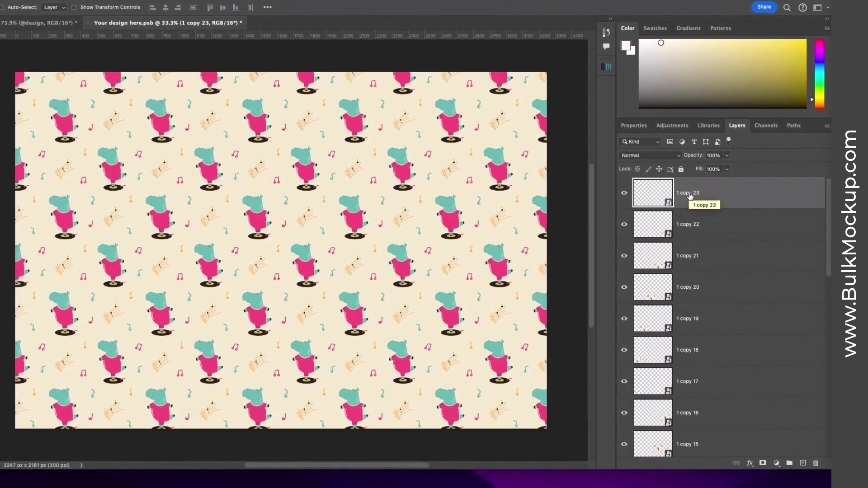This screenshot has width=868, height=488.
Task: Click the Share button
Action: coord(764,7)
